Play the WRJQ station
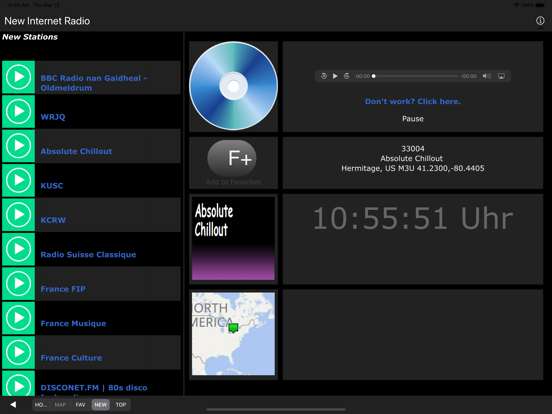 18,112
